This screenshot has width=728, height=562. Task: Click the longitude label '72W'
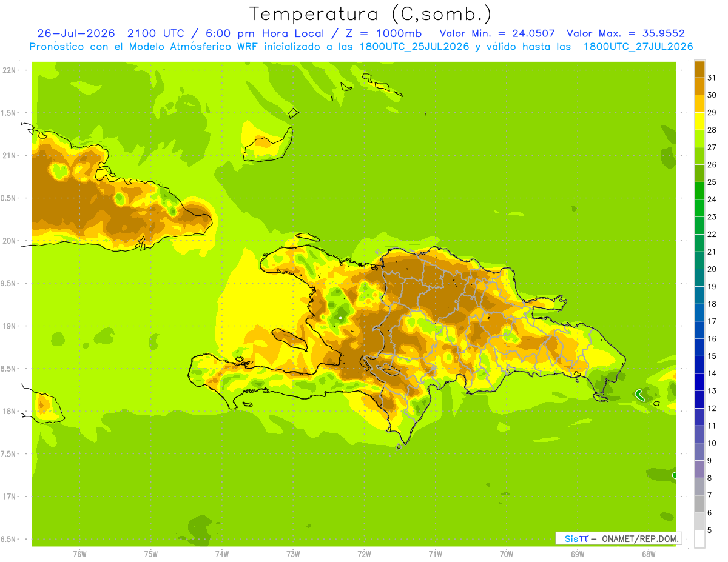point(364,554)
